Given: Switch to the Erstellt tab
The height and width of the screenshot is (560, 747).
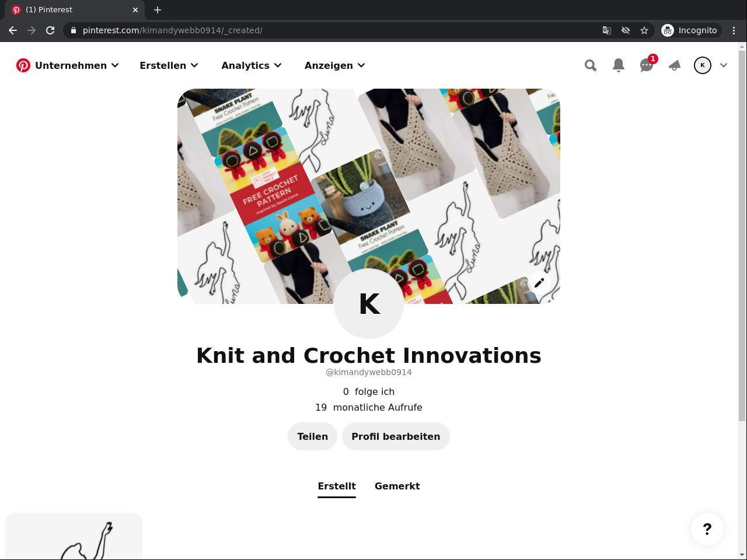Looking at the screenshot, I should (337, 487).
